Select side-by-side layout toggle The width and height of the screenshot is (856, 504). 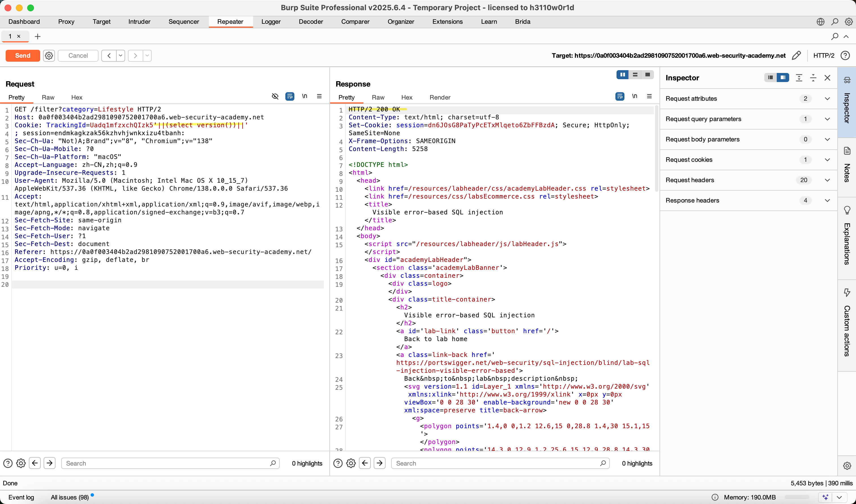(622, 75)
